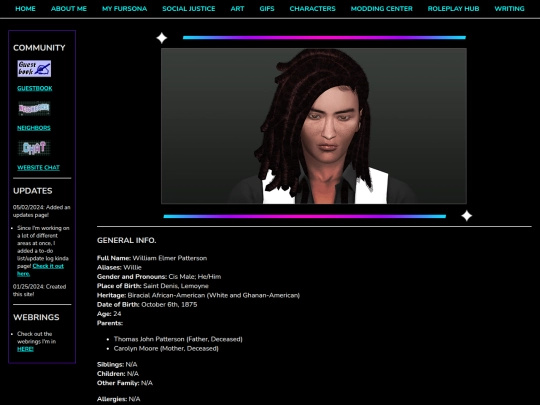Go to the WRITING section
540x405 pixels.
(x=509, y=9)
